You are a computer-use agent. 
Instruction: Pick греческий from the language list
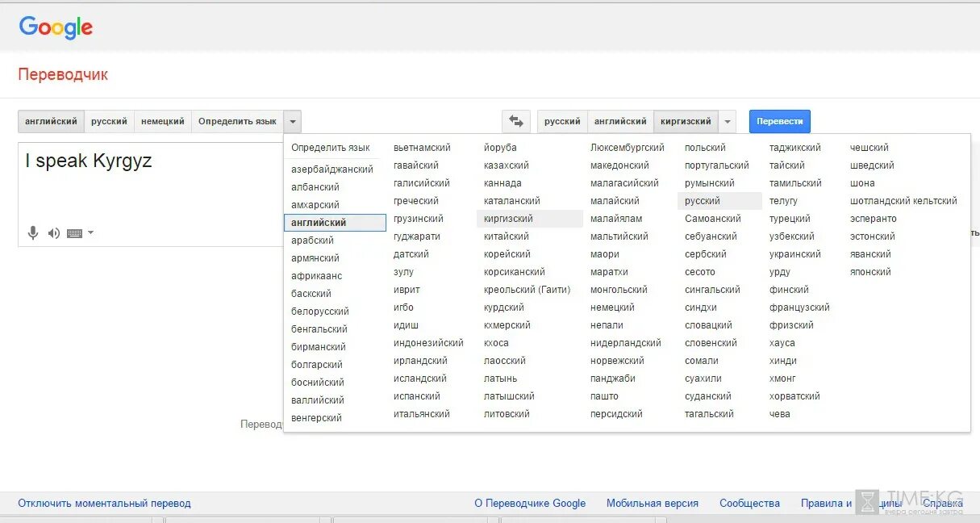click(x=416, y=201)
